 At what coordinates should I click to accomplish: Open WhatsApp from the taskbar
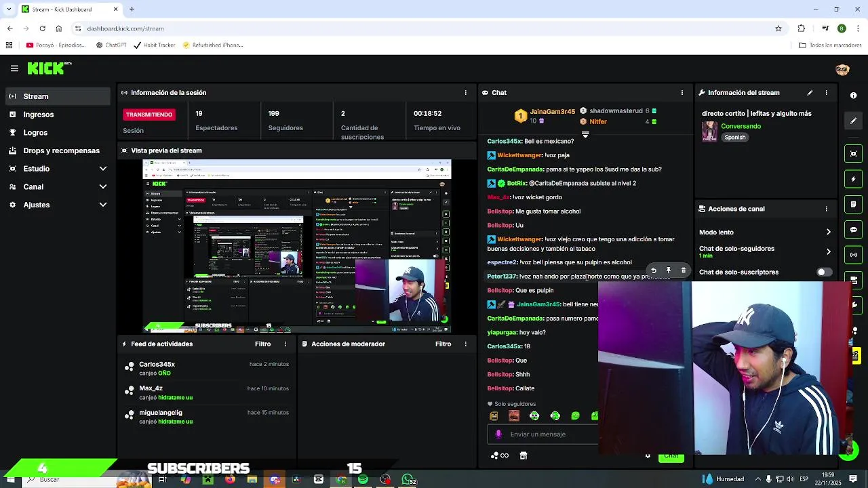[408, 480]
